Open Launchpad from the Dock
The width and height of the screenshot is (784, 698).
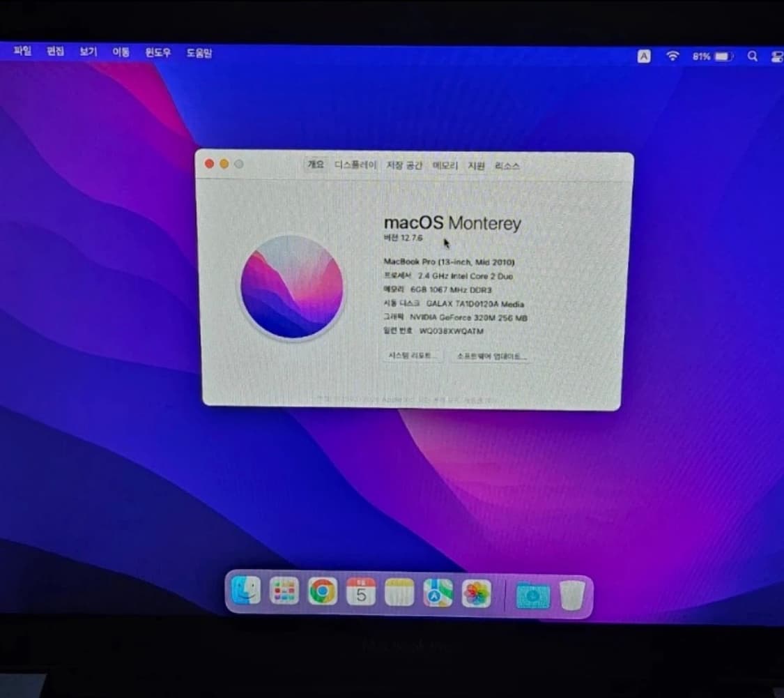284,591
